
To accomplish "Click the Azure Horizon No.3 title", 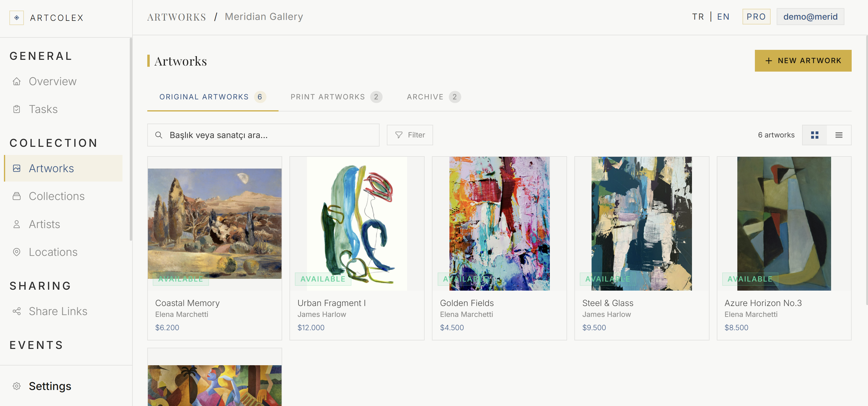I will click(x=763, y=303).
